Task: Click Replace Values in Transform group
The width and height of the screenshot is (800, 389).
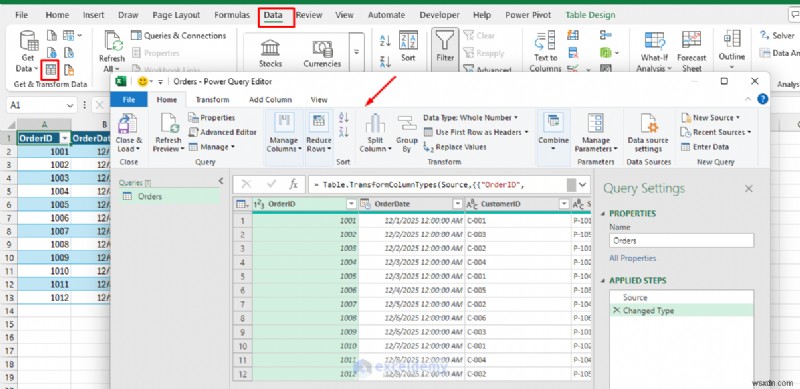Action: click(x=455, y=147)
